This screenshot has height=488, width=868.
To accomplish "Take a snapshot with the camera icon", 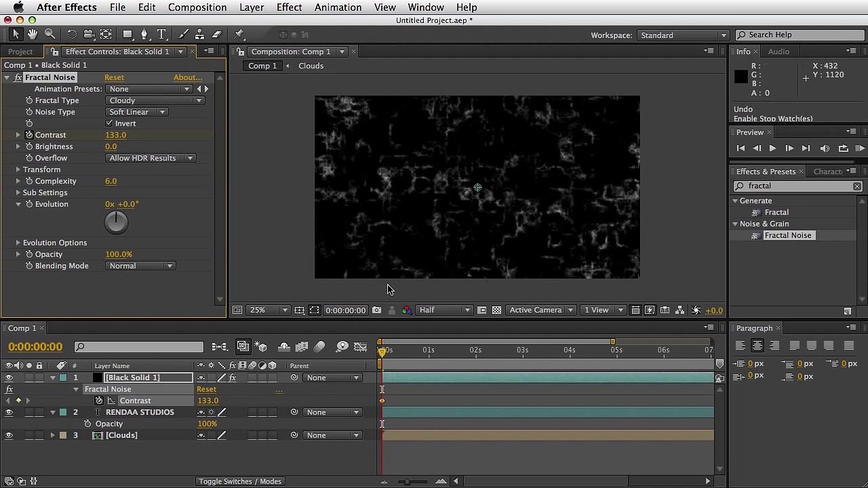I will (376, 310).
